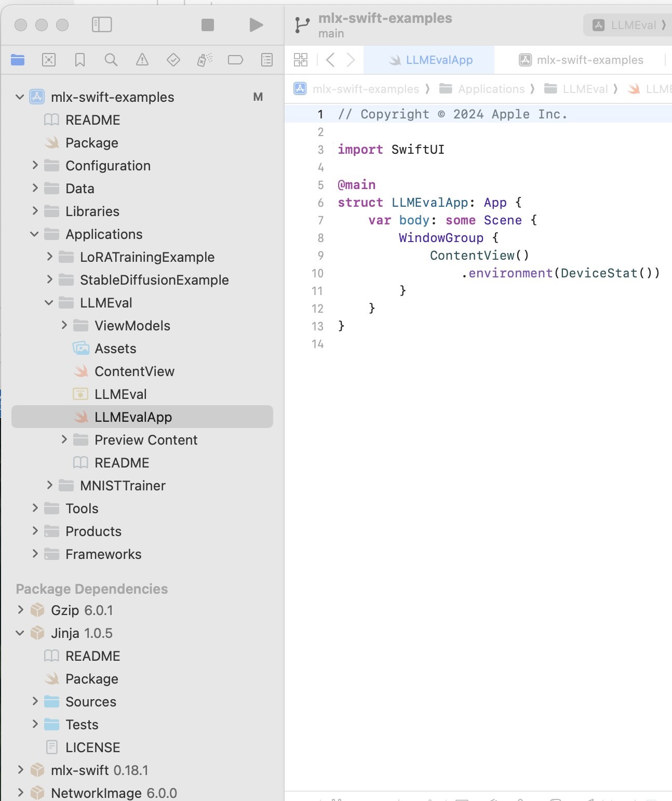Screen dimensions: 672x801
Task: Expand the Configuration folder
Action: pyautogui.click(x=35, y=165)
